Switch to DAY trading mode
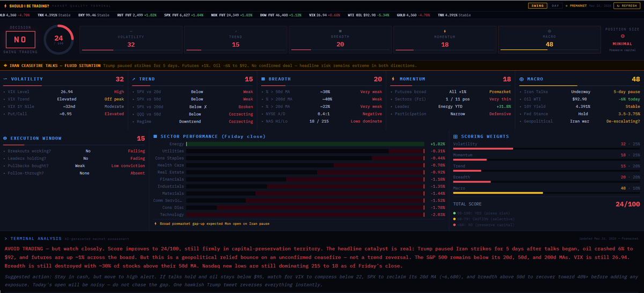 pyautogui.click(x=555, y=5)
